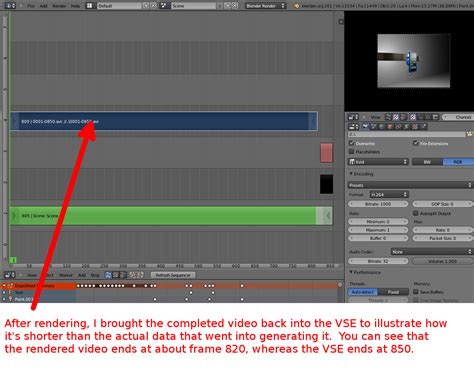This screenshot has width=474, height=376.
Task: Open the encoding Presets dropdown
Action: point(410,185)
